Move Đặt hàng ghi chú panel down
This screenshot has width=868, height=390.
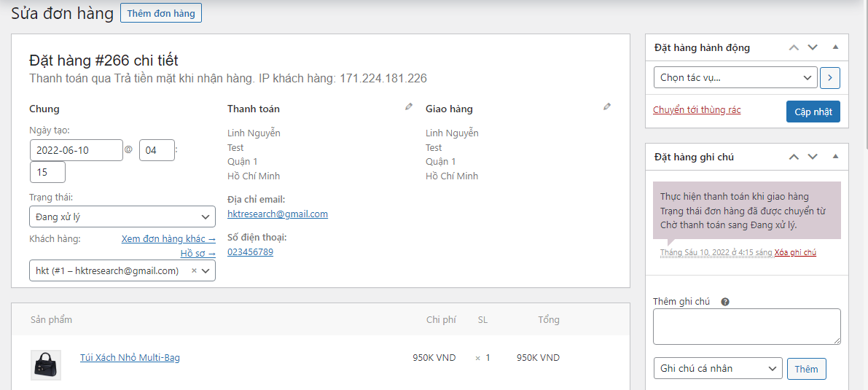click(x=813, y=157)
